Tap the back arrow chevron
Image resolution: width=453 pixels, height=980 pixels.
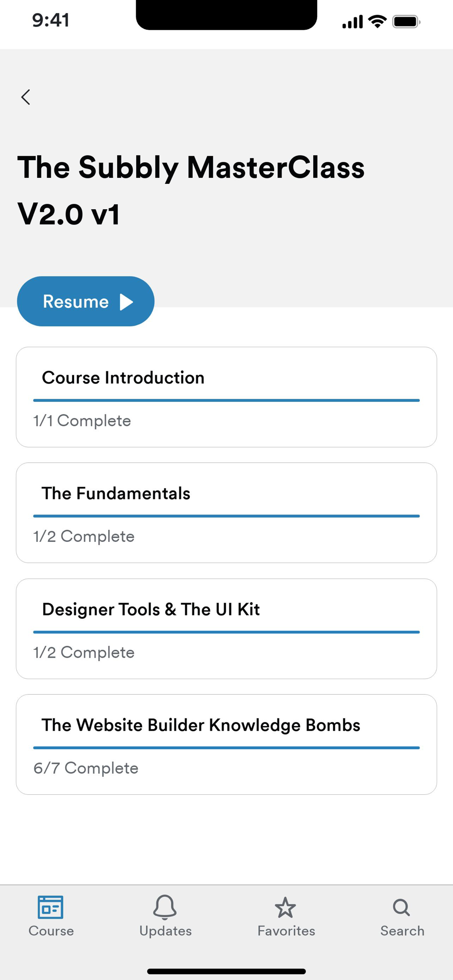[x=26, y=97]
